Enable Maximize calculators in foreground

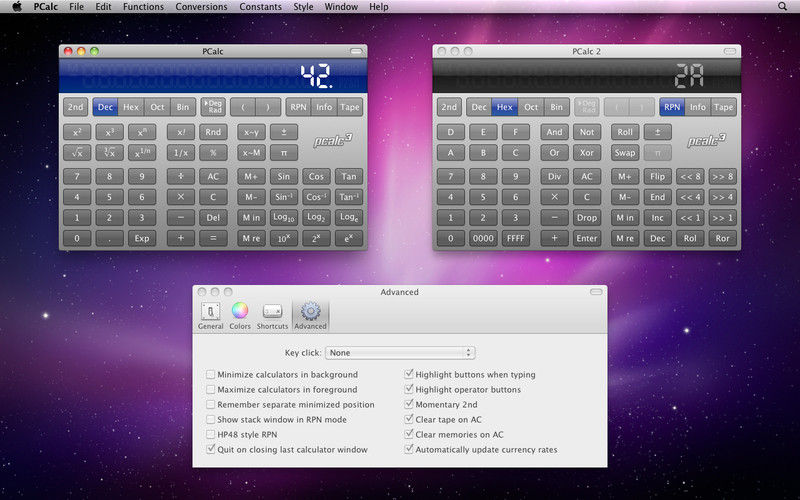(x=210, y=389)
